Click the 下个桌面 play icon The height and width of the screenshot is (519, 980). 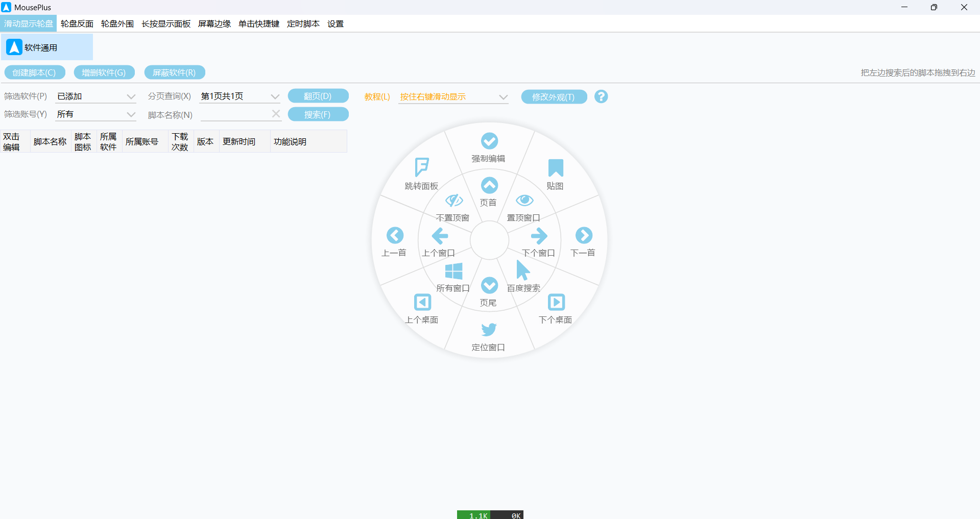pos(556,302)
